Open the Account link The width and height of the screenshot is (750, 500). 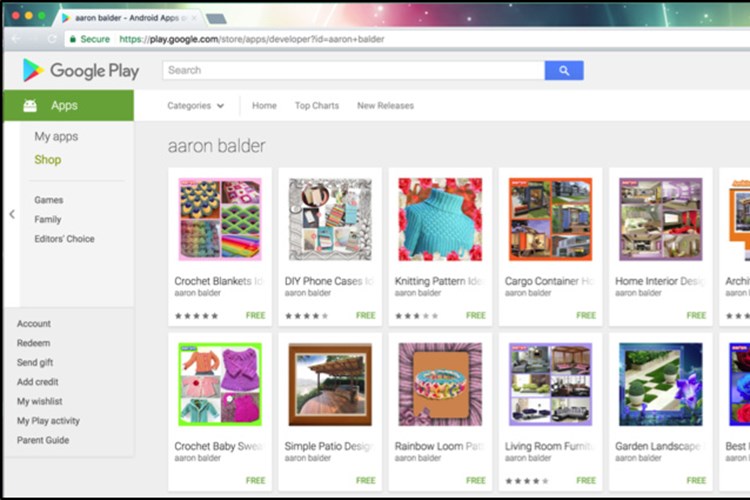pos(33,324)
